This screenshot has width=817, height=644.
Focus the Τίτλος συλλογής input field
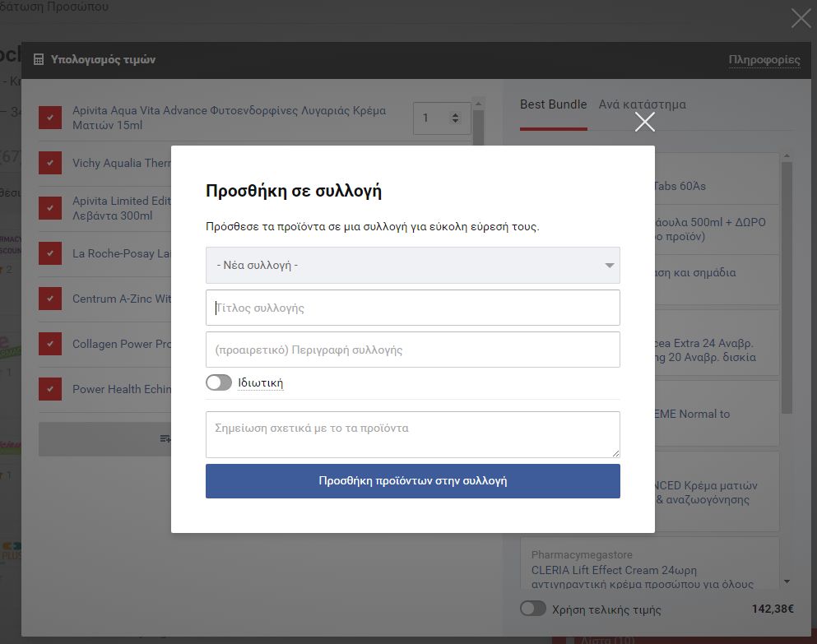412,308
